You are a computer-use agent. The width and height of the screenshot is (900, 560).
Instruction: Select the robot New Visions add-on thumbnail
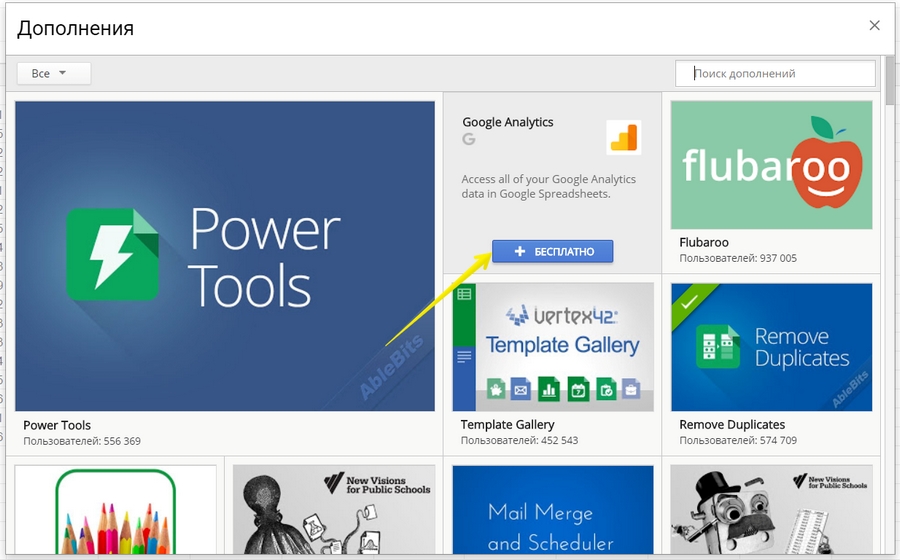pos(771,510)
